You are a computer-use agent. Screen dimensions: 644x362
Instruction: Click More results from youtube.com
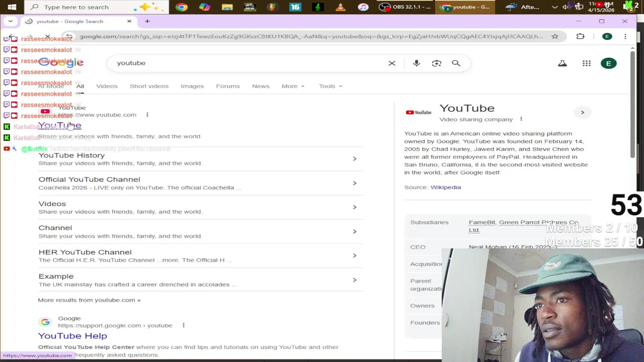pos(89,300)
